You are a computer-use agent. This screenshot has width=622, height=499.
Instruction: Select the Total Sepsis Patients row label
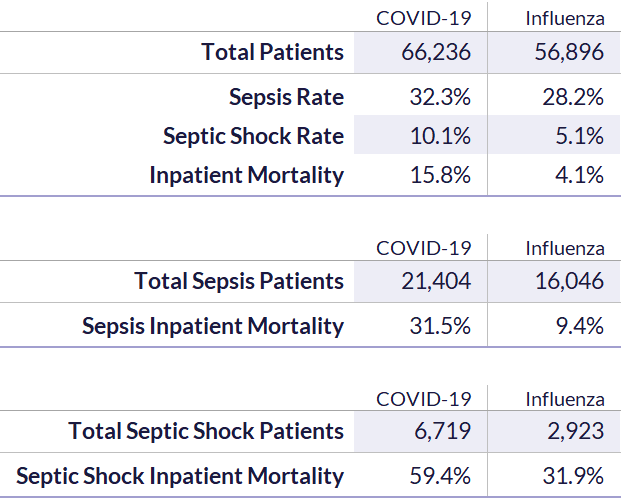[x=239, y=281]
